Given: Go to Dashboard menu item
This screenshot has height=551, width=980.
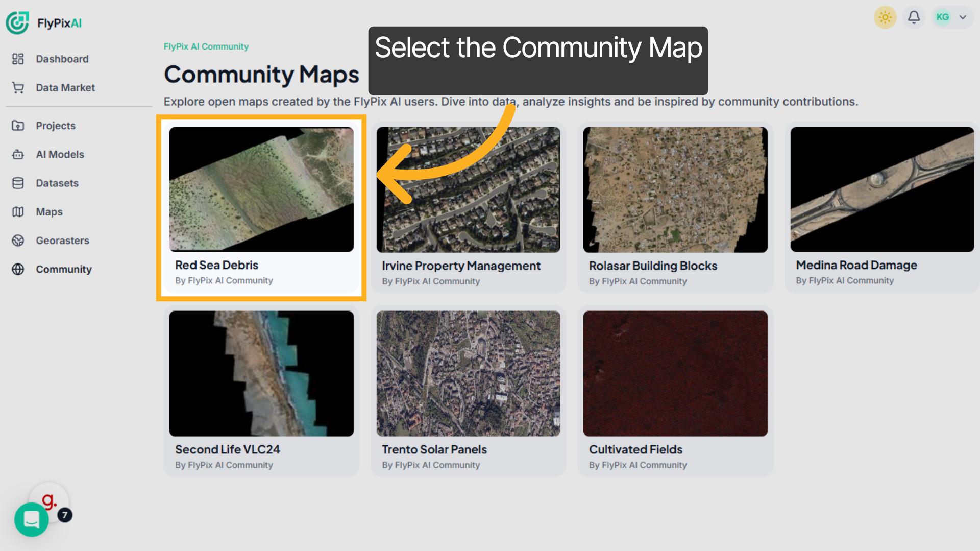Looking at the screenshot, I should [x=62, y=59].
